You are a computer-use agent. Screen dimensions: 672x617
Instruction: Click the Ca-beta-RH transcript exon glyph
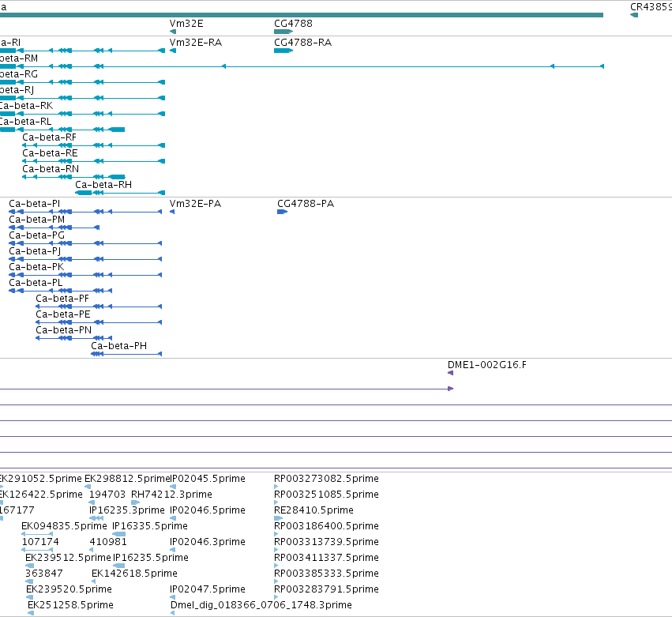(x=120, y=193)
